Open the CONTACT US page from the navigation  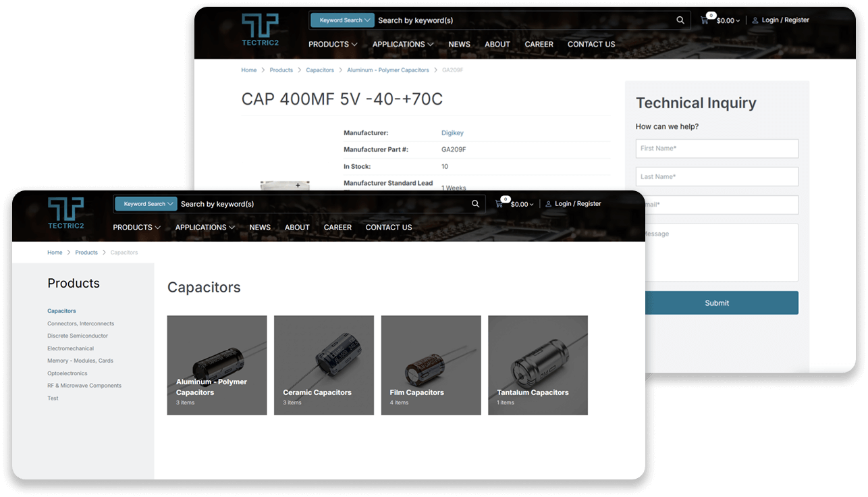tap(389, 228)
